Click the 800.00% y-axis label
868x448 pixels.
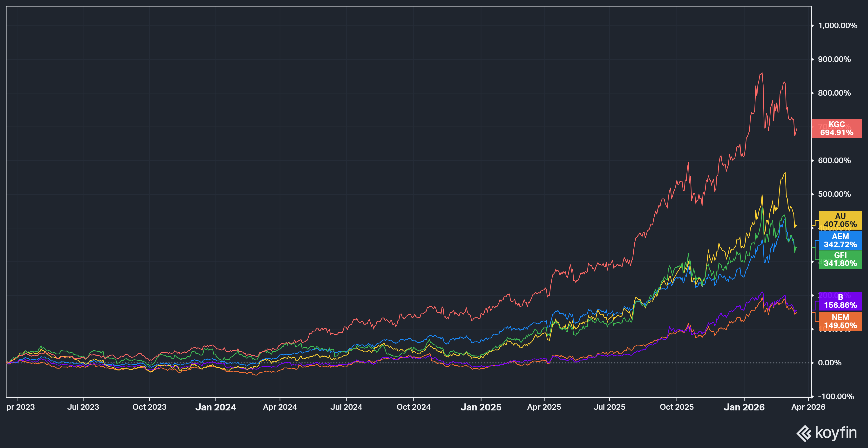click(834, 93)
